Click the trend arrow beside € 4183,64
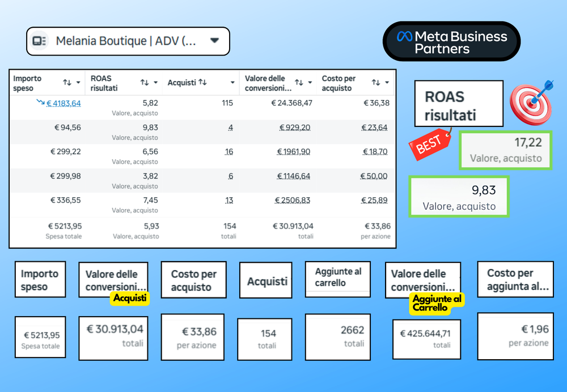This screenshot has height=392, width=567. 40,103
